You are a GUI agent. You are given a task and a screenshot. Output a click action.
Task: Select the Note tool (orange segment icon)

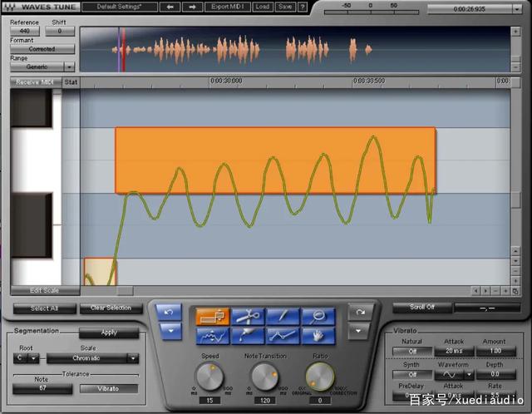pos(213,316)
